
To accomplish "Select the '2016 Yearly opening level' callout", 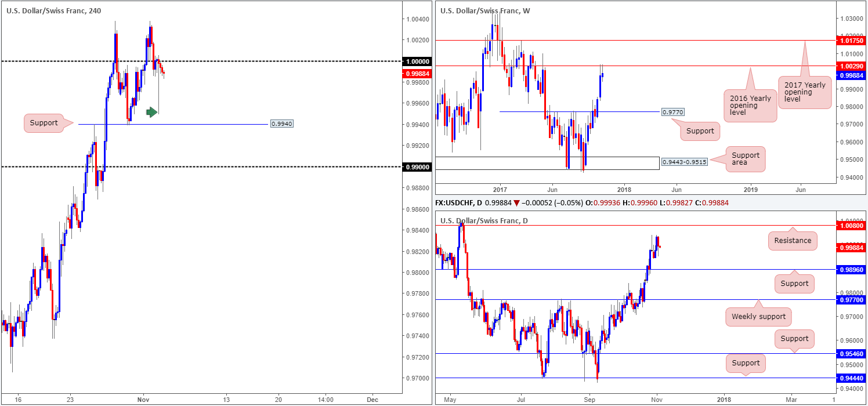I will pos(750,106).
